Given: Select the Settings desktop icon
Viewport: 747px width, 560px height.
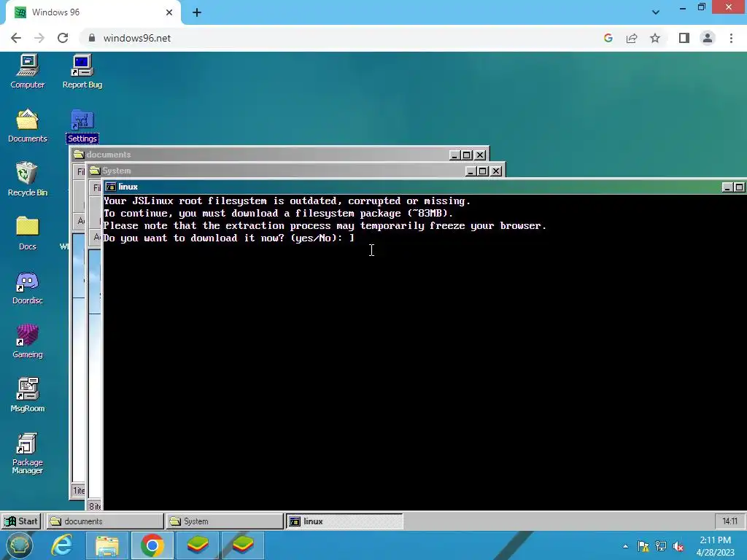Looking at the screenshot, I should pos(82,125).
